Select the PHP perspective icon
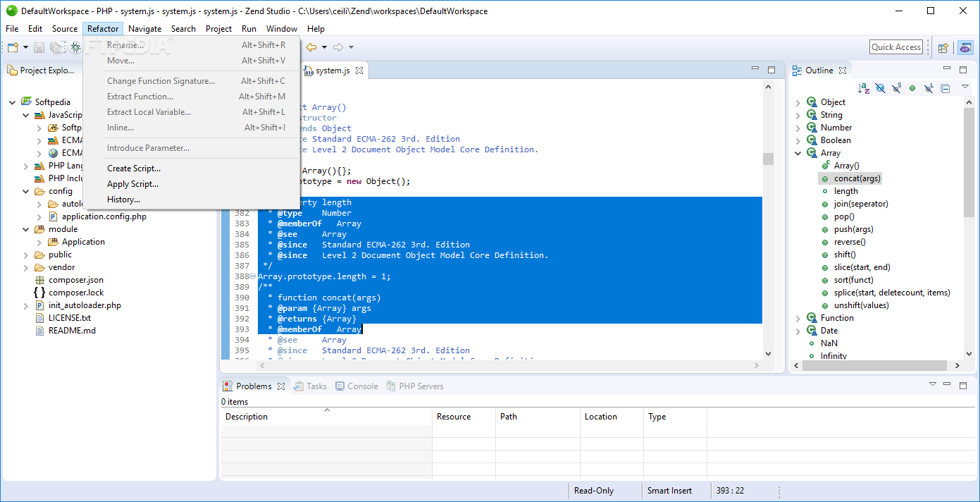Image resolution: width=980 pixels, height=502 pixels. pos(965,47)
